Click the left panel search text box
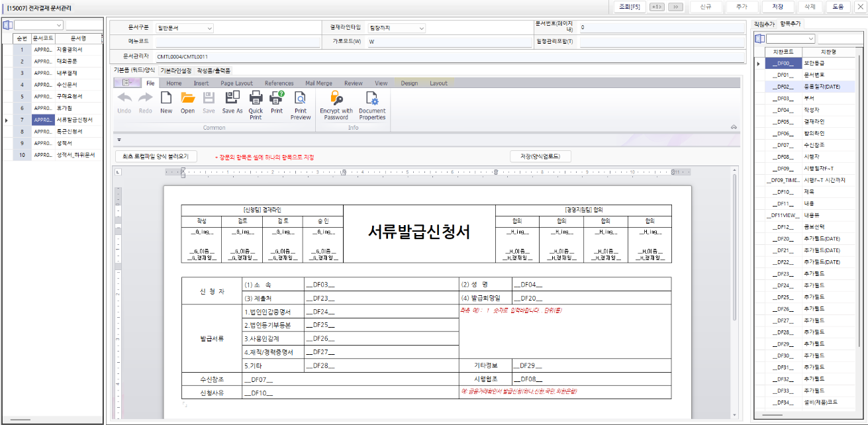The image size is (868, 425). [x=83, y=25]
